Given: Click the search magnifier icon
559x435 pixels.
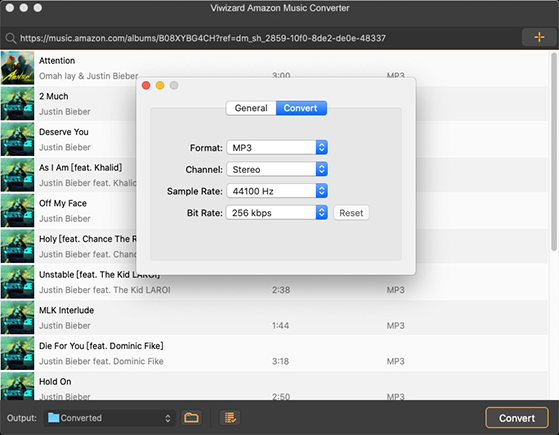Looking at the screenshot, I should [x=11, y=38].
